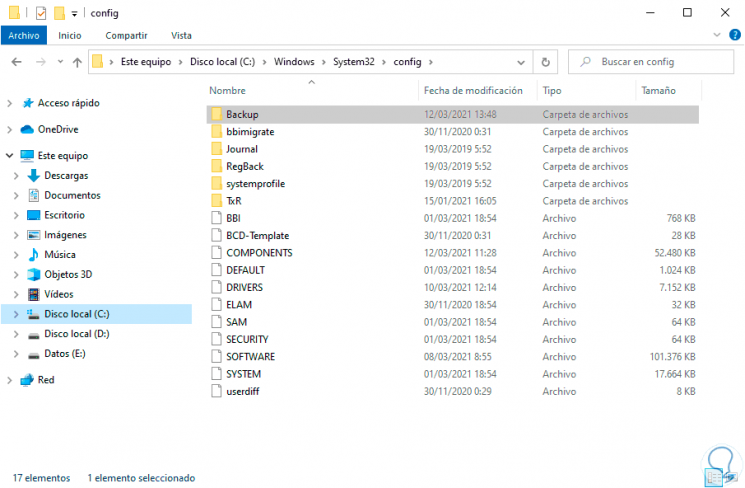Expand the ribbon with the chevron

(x=717, y=35)
